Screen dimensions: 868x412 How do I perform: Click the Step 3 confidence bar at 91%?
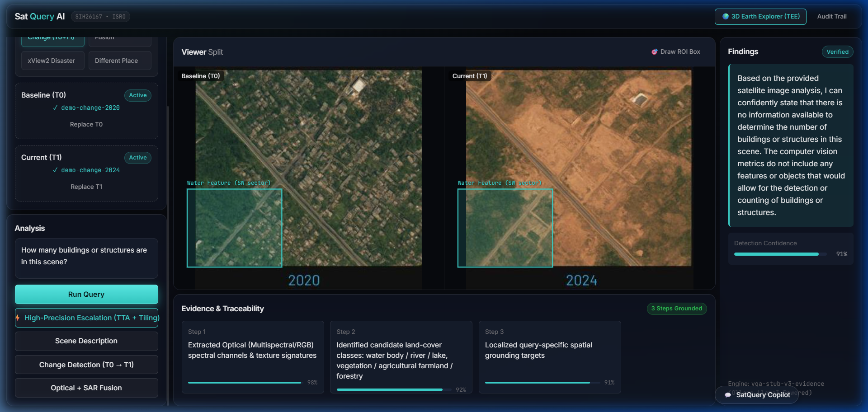[542, 383]
